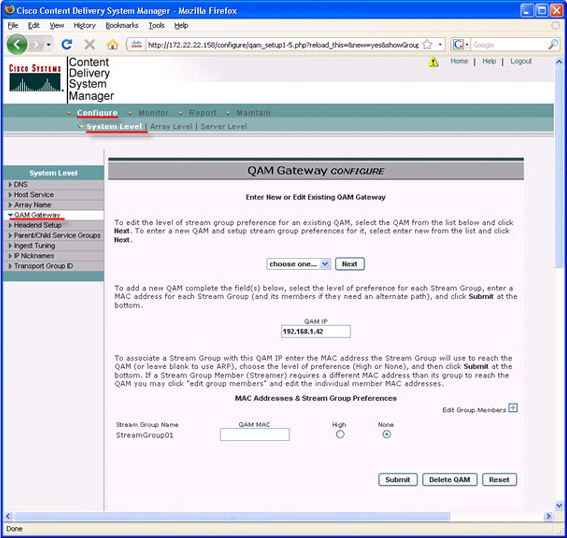The height and width of the screenshot is (538, 567).
Task: Select Array Level sub-navigation
Action: (171, 127)
